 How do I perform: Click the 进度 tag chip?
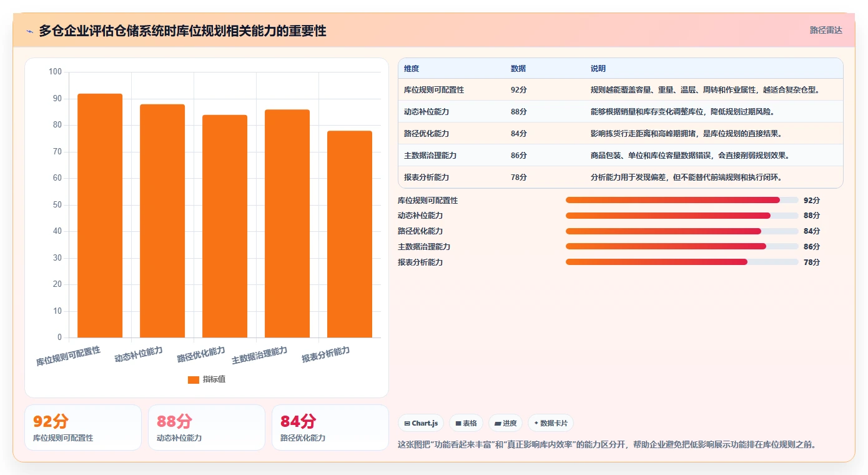[x=506, y=423]
